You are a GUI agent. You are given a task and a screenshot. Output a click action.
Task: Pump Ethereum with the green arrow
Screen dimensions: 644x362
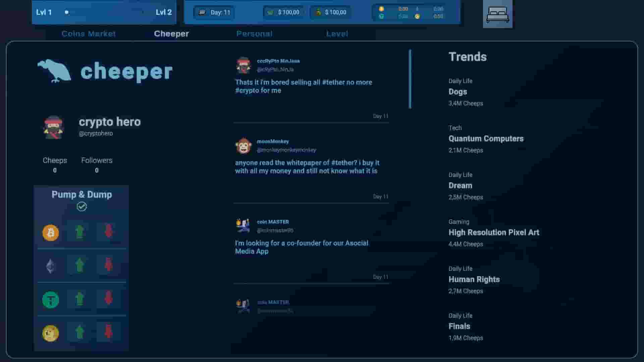click(79, 265)
